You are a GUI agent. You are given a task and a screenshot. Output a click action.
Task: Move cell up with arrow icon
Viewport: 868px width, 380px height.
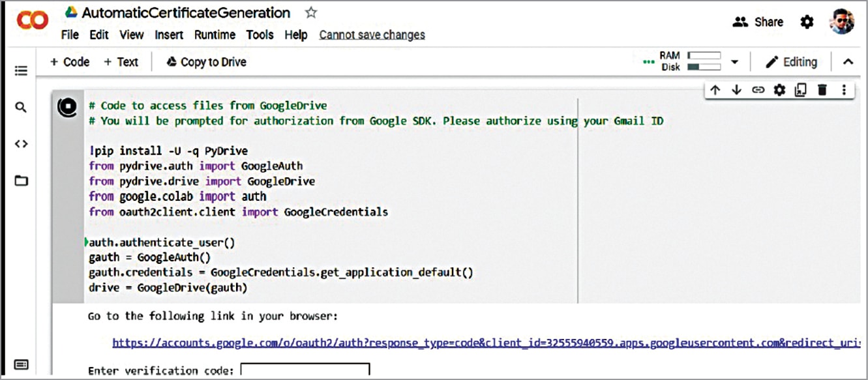pyautogui.click(x=715, y=91)
